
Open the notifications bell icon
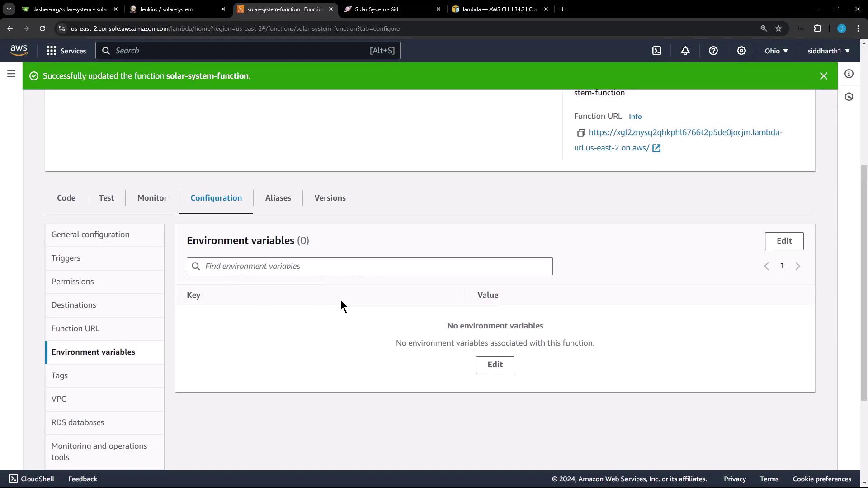tap(685, 51)
